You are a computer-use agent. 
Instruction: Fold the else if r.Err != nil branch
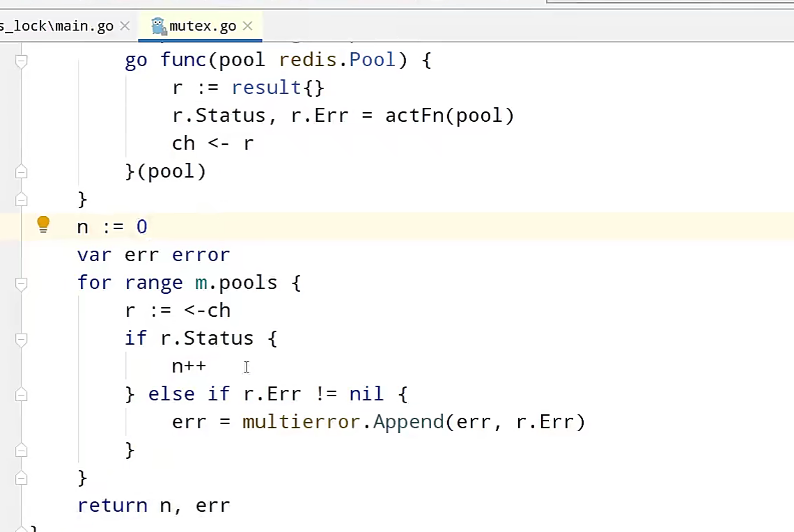[x=21, y=395]
